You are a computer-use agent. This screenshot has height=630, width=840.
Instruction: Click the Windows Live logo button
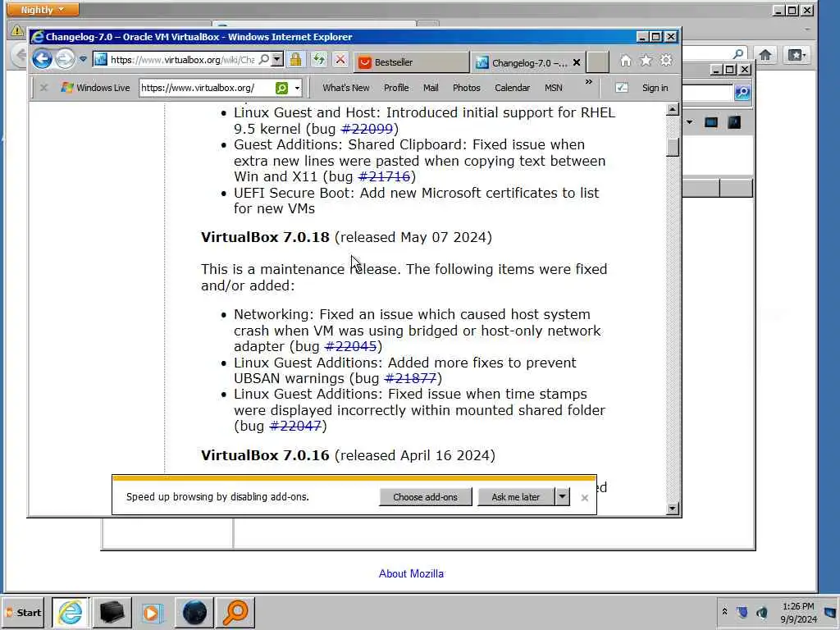pyautogui.click(x=95, y=87)
